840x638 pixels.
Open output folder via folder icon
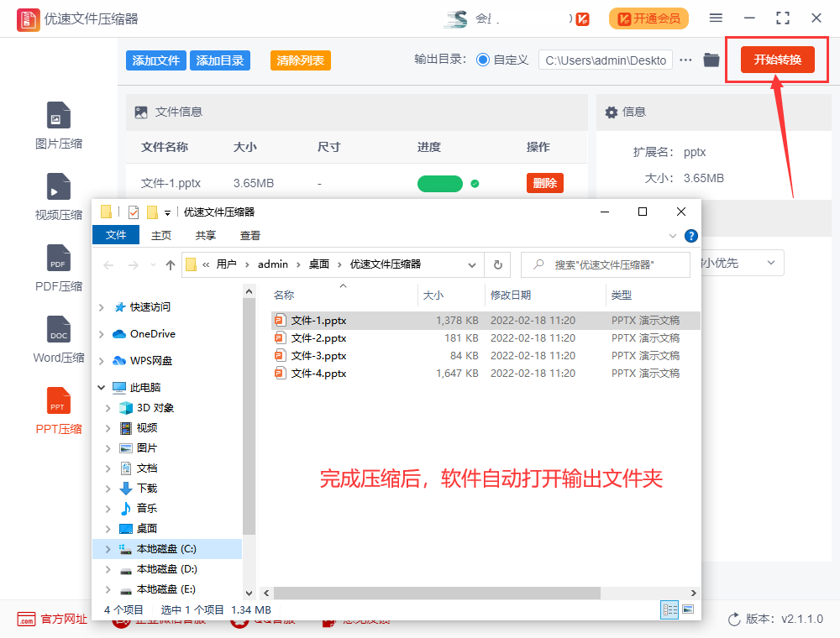pyautogui.click(x=711, y=60)
